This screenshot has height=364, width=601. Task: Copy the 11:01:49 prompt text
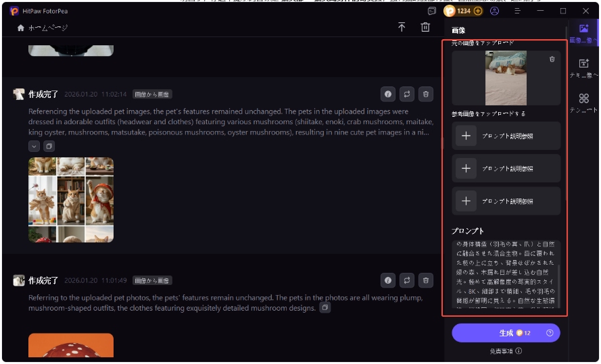click(x=325, y=308)
